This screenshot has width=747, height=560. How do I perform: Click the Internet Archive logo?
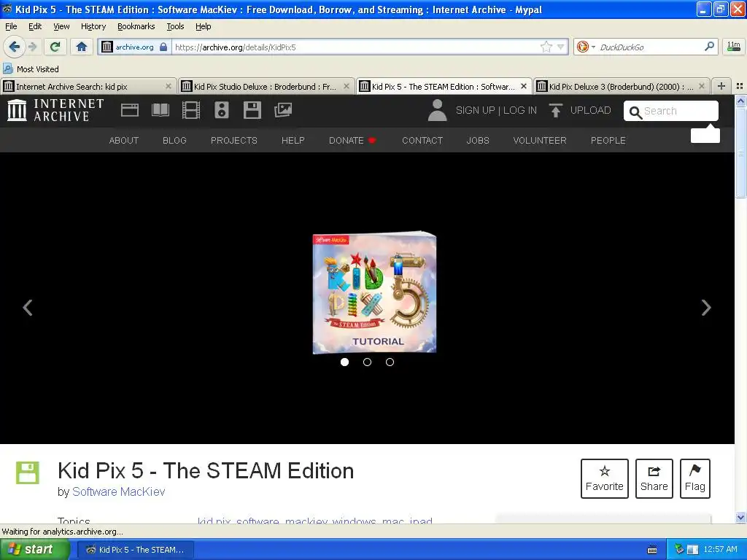click(55, 111)
